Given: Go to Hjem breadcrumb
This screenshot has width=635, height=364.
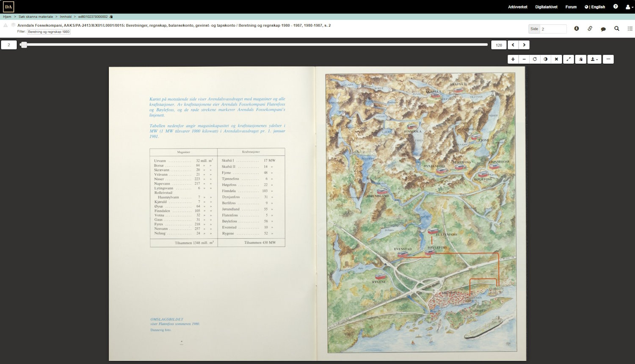Looking at the screenshot, I should coord(7,17).
